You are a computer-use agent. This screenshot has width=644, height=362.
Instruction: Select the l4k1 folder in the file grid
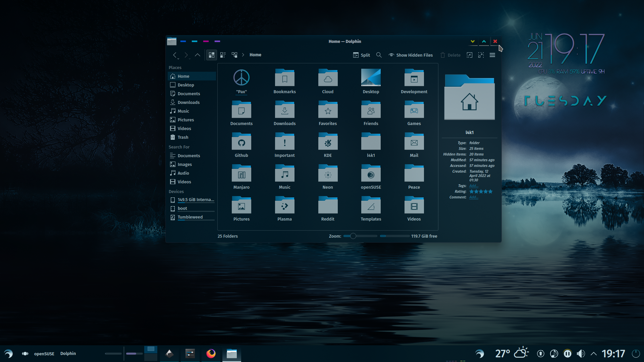tap(371, 141)
